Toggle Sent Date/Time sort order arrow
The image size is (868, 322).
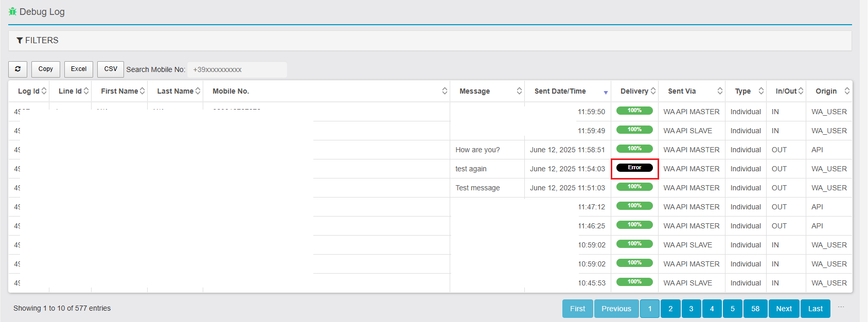coord(606,92)
